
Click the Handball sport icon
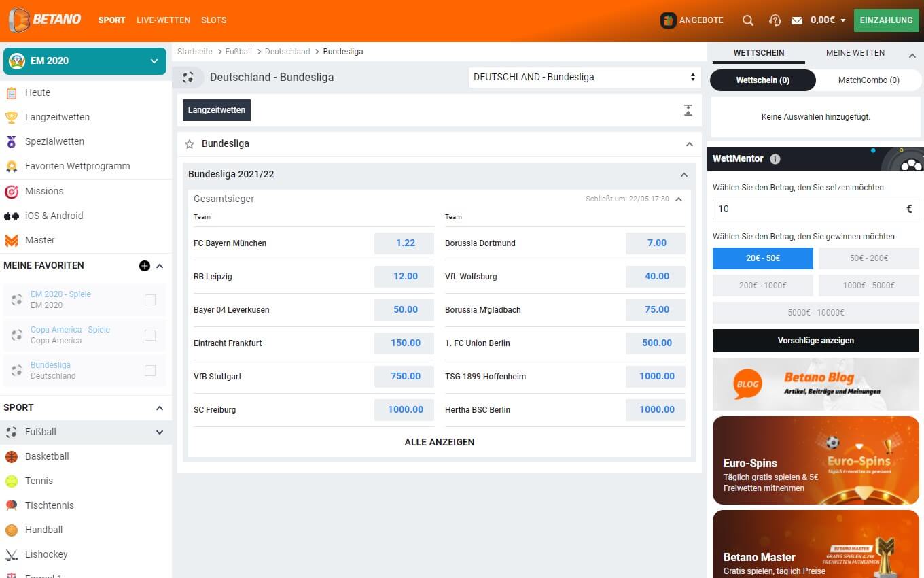point(12,530)
